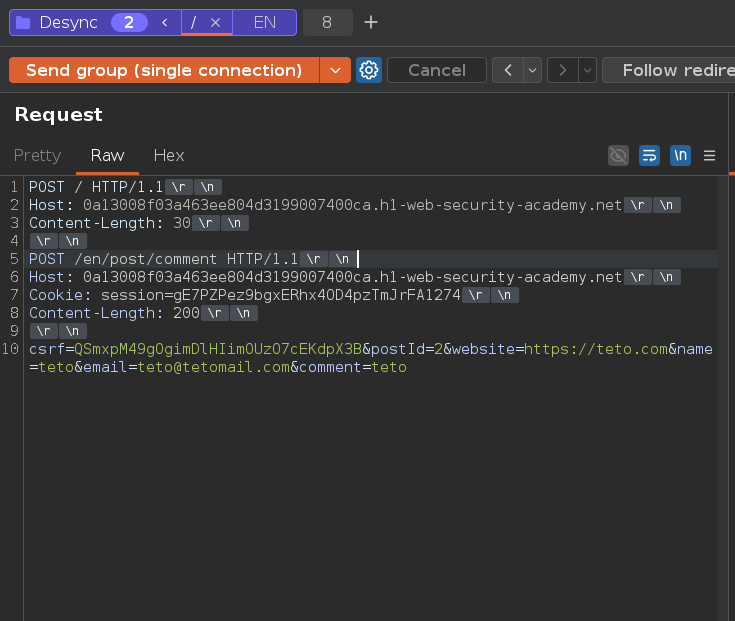Click the 'POST /en/post/comment HTTP/1.1' line
Screen dimensions: 735x621
[163, 259]
